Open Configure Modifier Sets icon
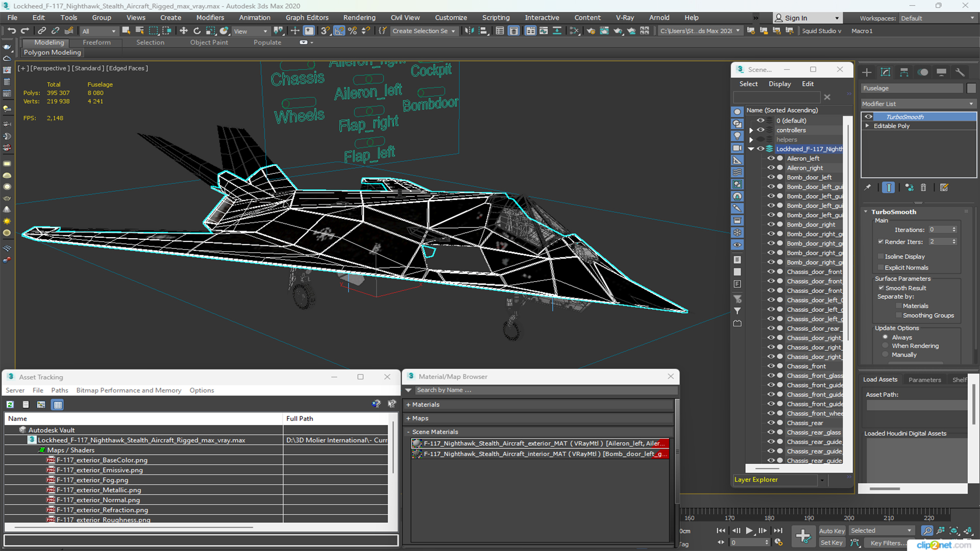The height and width of the screenshot is (551, 980). pos(944,188)
